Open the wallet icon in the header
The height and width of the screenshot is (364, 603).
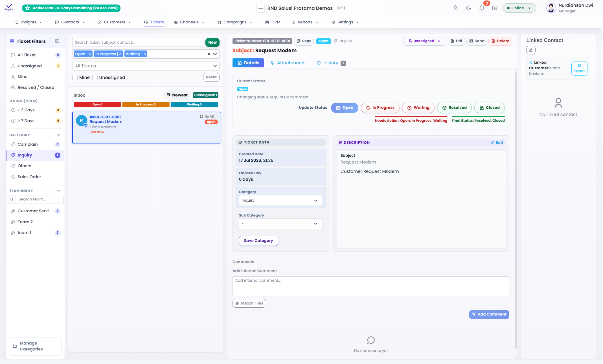[495, 8]
